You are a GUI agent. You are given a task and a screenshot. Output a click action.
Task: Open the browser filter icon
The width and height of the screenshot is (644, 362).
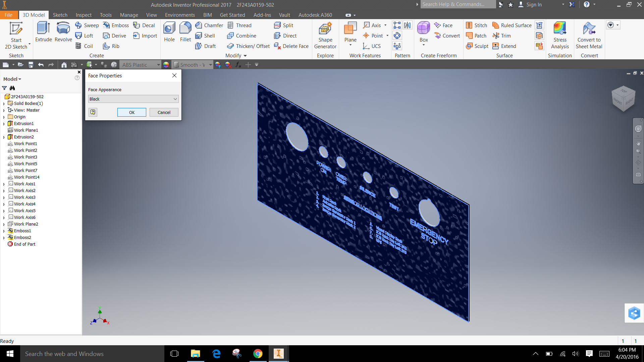coord(4,88)
